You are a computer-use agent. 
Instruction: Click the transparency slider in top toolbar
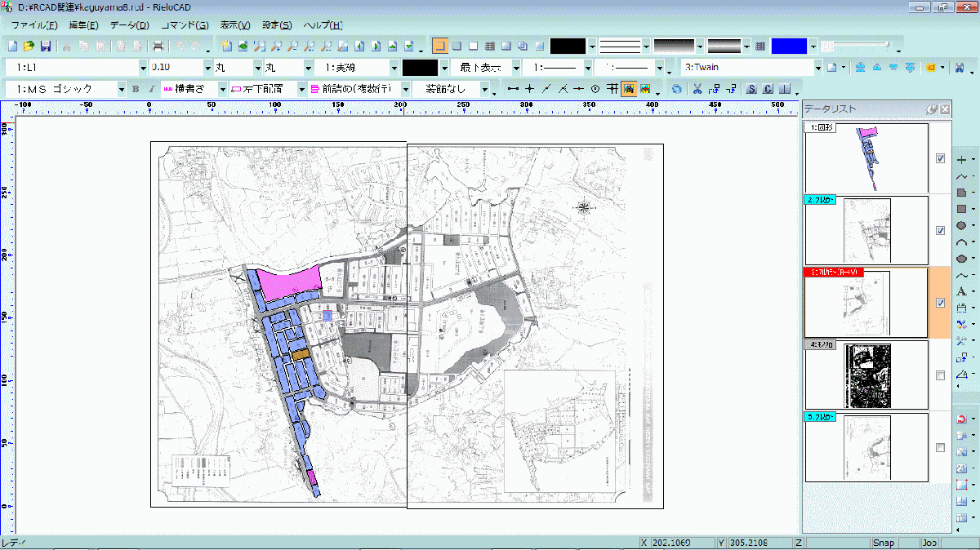(x=856, y=45)
